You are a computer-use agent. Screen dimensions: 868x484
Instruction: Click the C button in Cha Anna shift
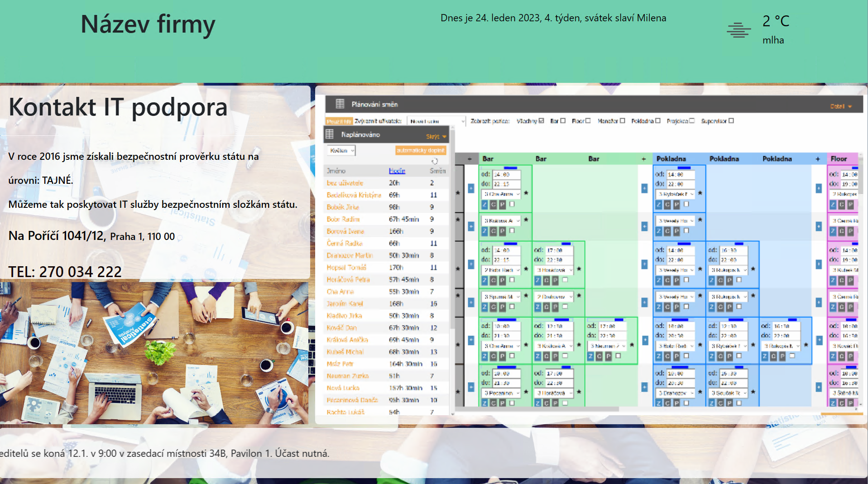[494, 205]
